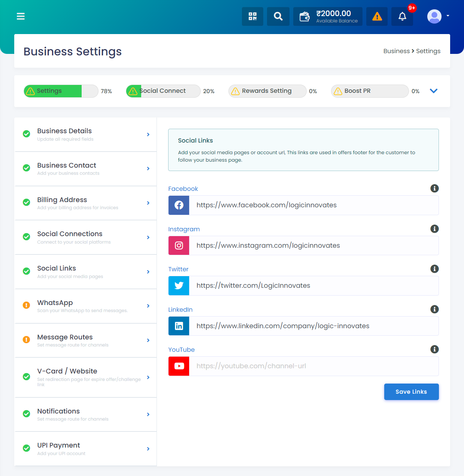Show info for Twitter field
The width and height of the screenshot is (464, 476).
point(434,269)
